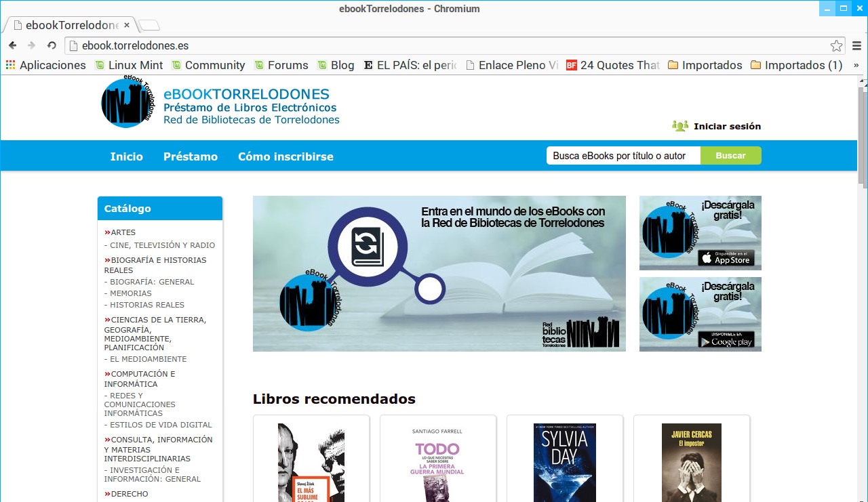Select Computación e Informática category

140,379
